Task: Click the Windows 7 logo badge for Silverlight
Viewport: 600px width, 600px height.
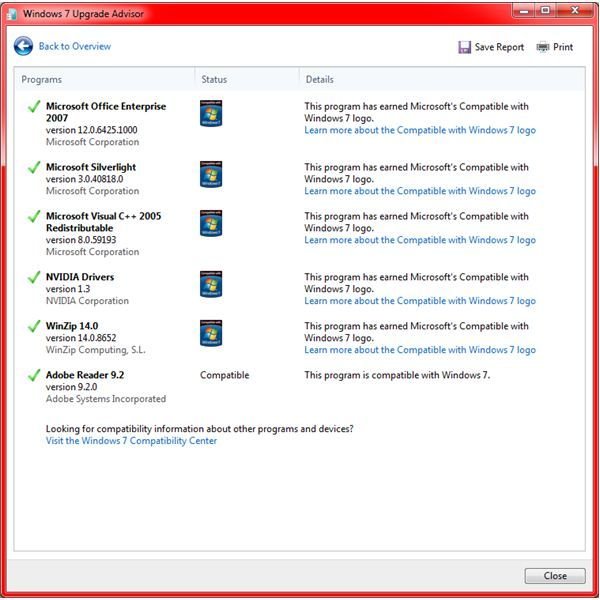Action: pos(211,174)
